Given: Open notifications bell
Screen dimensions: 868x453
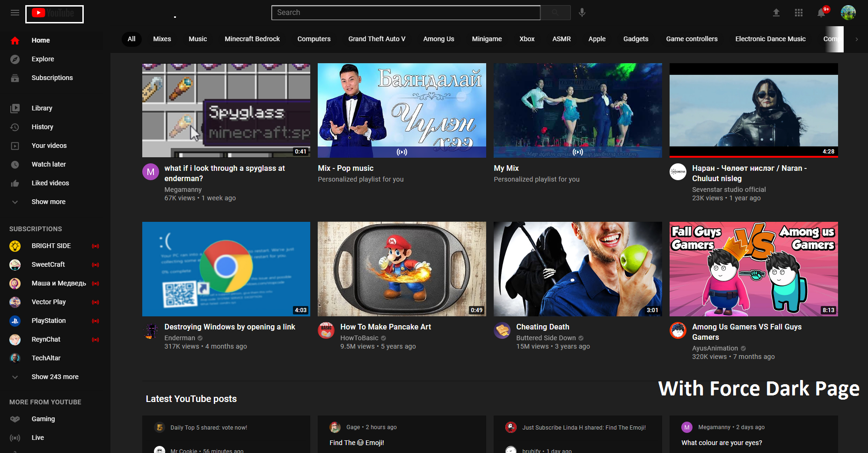Looking at the screenshot, I should pos(821,13).
